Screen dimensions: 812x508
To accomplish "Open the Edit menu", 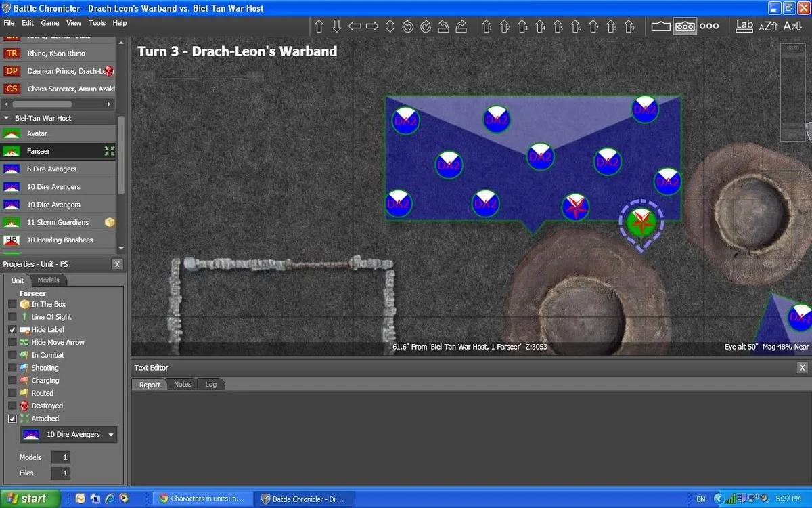I will [x=28, y=23].
